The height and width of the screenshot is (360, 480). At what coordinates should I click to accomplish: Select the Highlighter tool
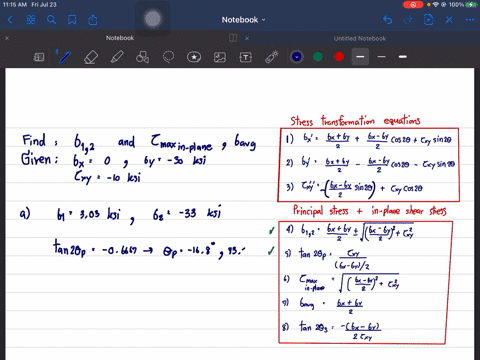tap(117, 57)
